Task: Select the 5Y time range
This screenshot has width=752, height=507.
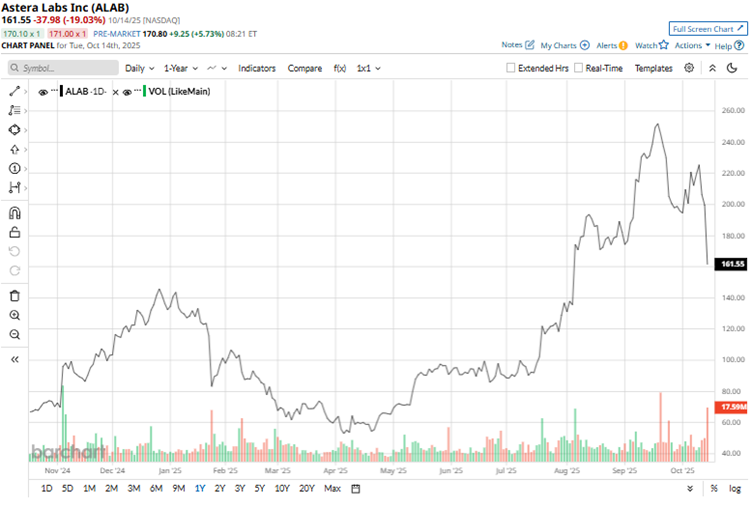Action: point(259,488)
